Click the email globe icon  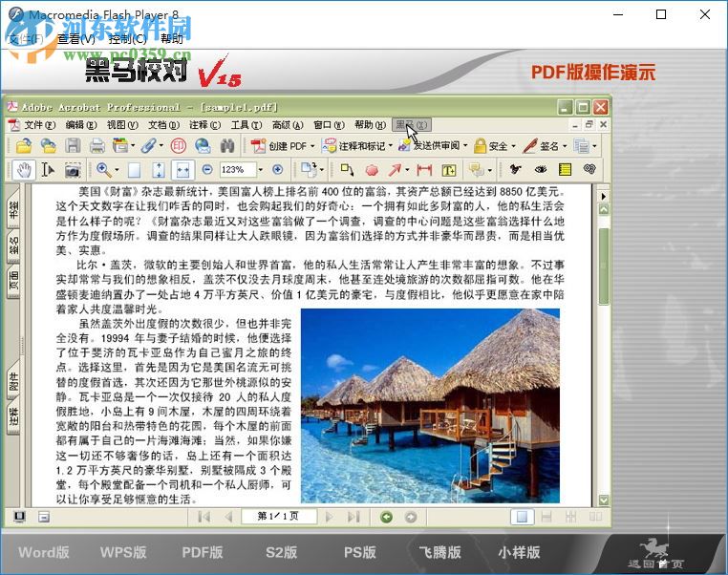pos(203,146)
